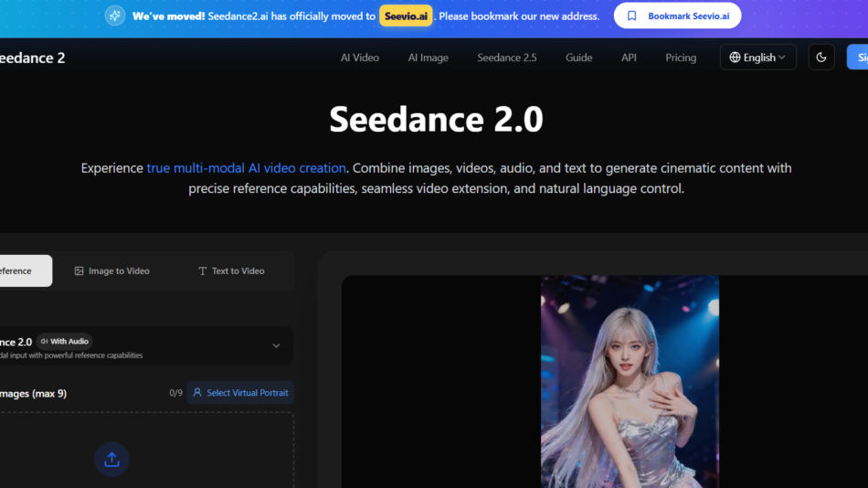Click the image icon on the Image to Video tab
868x488 pixels.
pos(79,271)
